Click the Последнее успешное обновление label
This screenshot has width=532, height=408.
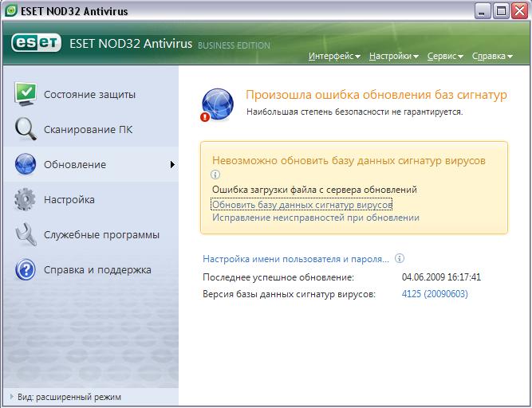278,277
